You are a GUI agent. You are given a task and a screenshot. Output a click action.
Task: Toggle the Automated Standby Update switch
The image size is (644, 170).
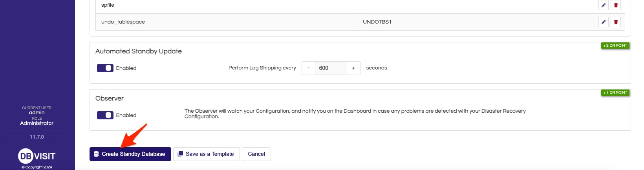(x=105, y=68)
